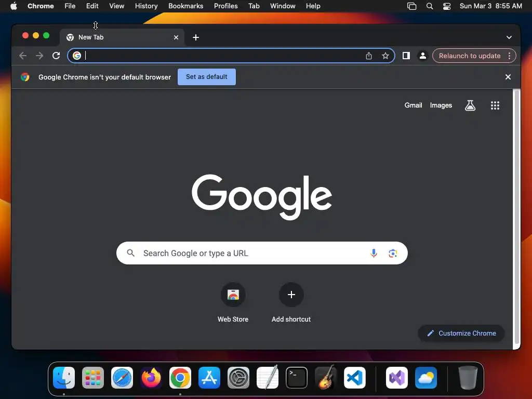Close the New Tab tab

click(176, 37)
